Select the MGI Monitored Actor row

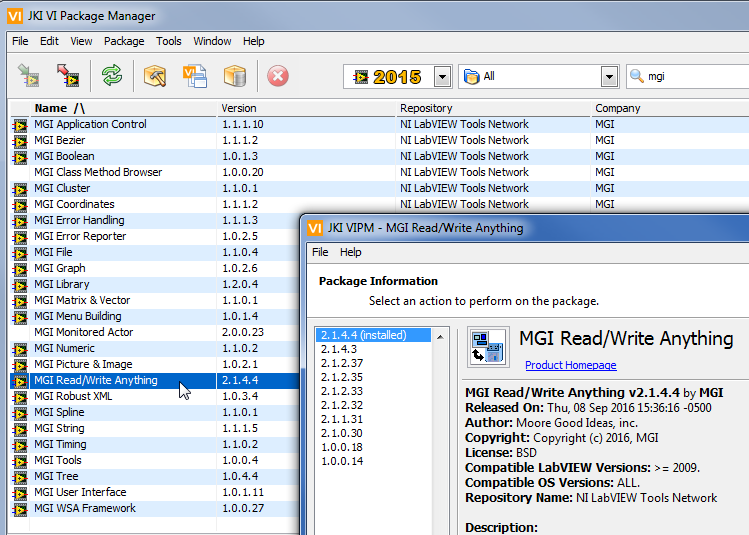click(155, 332)
